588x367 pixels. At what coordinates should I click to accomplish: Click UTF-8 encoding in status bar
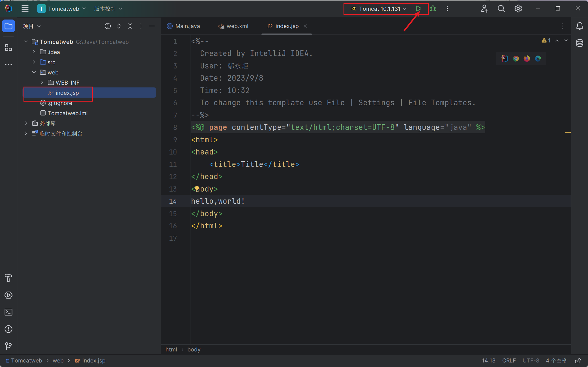(531, 360)
